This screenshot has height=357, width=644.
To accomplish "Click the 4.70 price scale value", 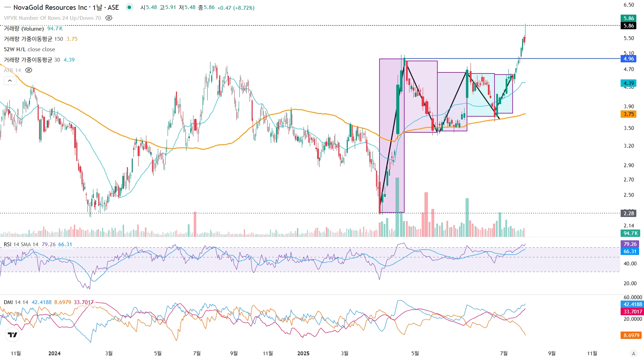I will (629, 69).
